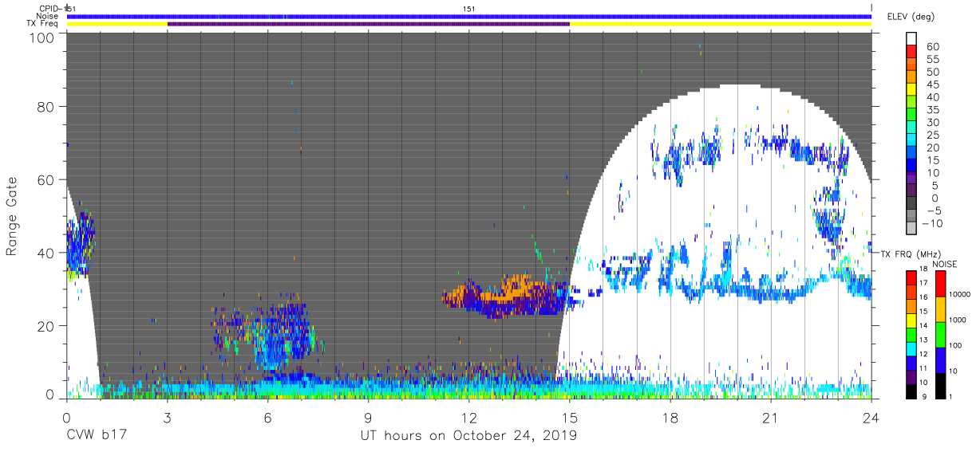
Task: Click the black segment in TX FRQ colorbar
Action: click(911, 391)
